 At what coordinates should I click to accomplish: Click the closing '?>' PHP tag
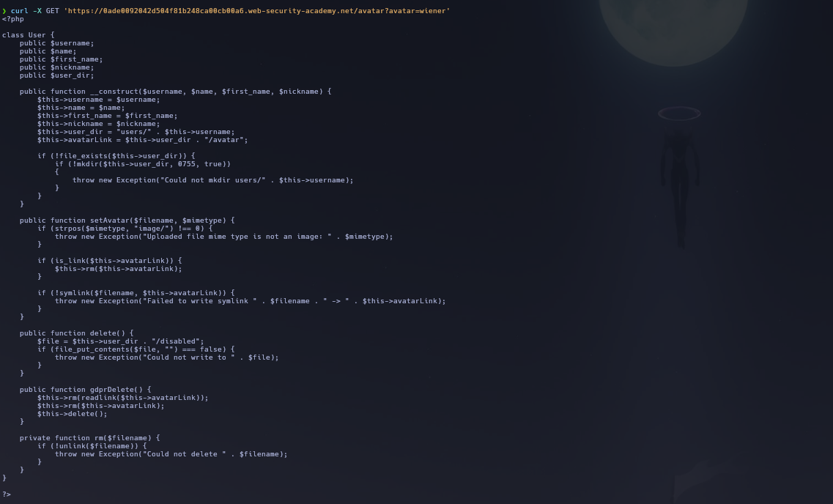coord(7,494)
